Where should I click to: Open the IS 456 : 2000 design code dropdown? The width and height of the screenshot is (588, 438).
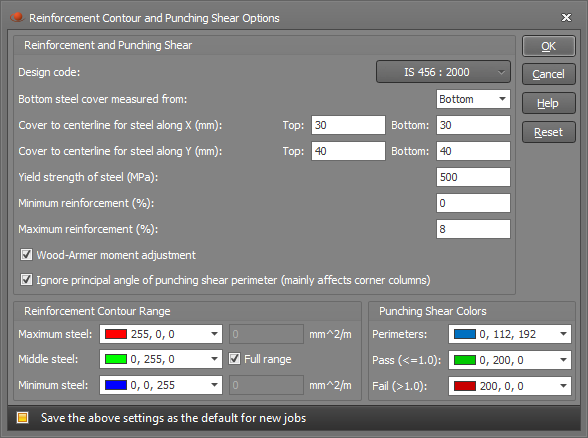(443, 72)
